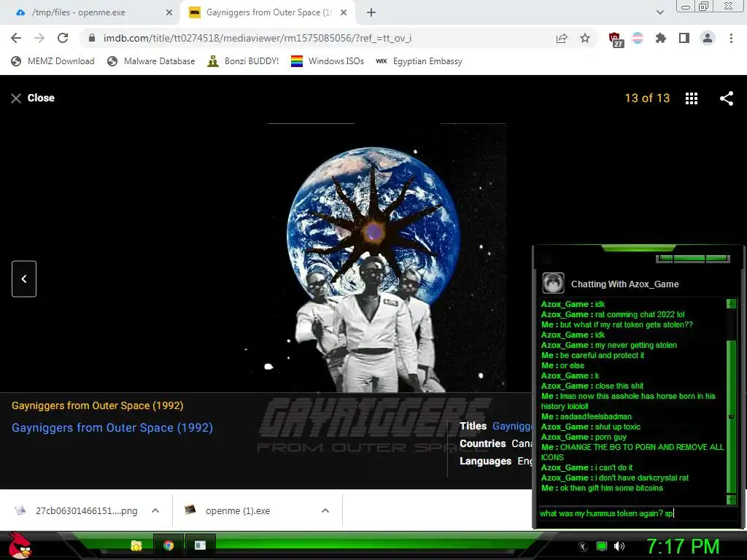This screenshot has width=747, height=560.
Task: Click the yellow 1992 movie heading
Action: tap(98, 405)
